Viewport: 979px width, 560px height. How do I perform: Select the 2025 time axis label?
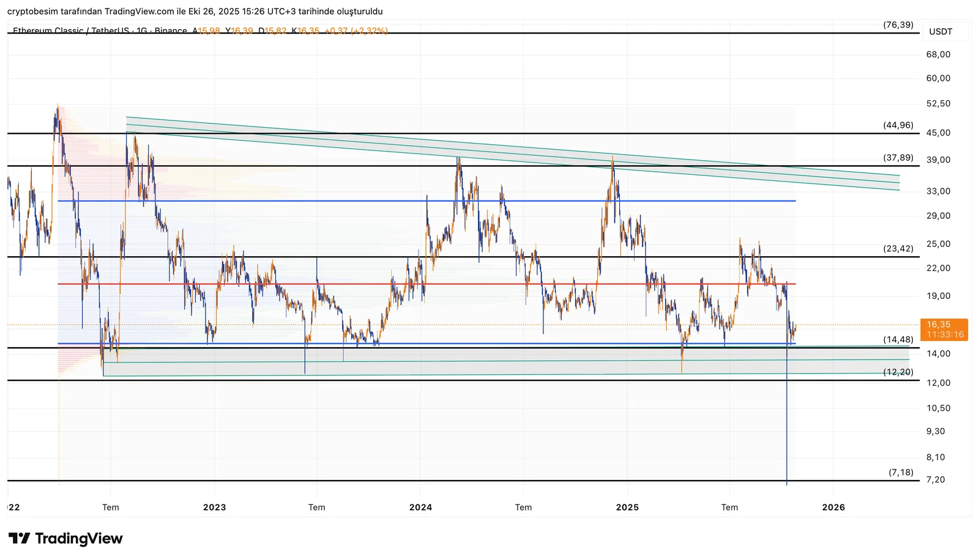coord(627,507)
